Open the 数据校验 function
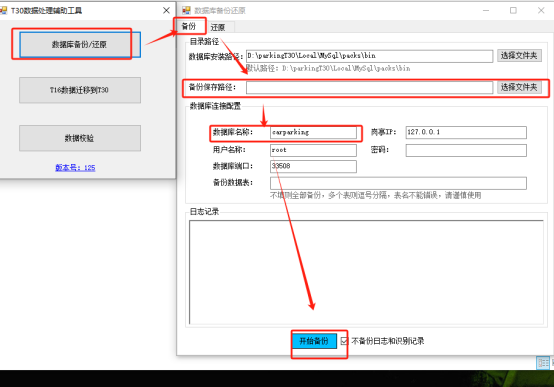The image size is (554, 387). point(80,138)
